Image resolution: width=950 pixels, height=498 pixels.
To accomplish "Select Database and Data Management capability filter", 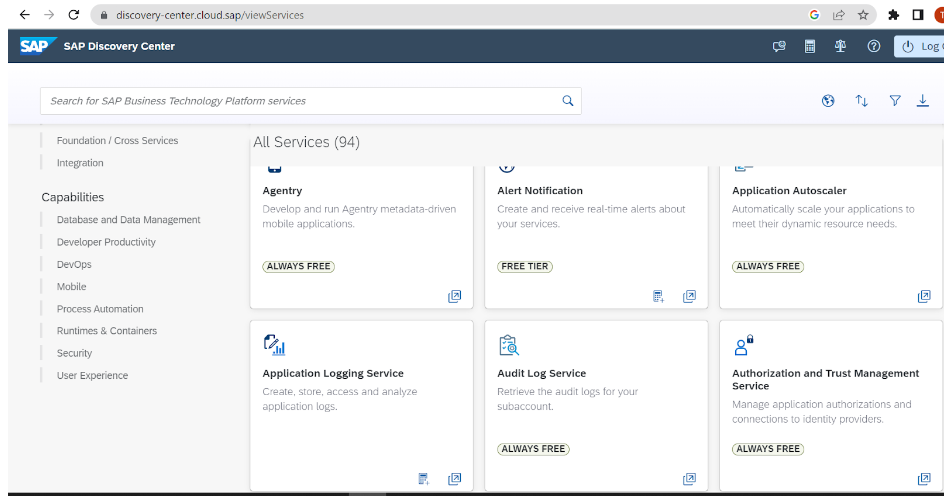I will 128,220.
